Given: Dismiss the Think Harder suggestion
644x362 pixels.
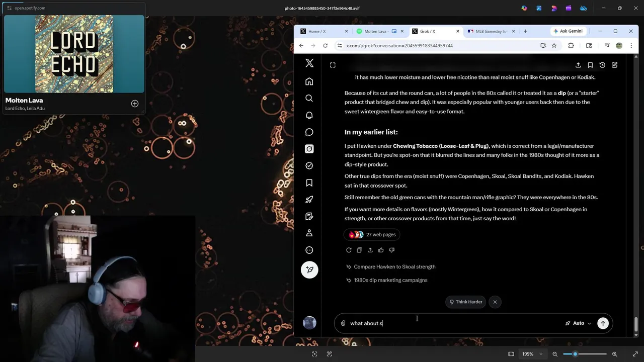Looking at the screenshot, I should (495, 302).
